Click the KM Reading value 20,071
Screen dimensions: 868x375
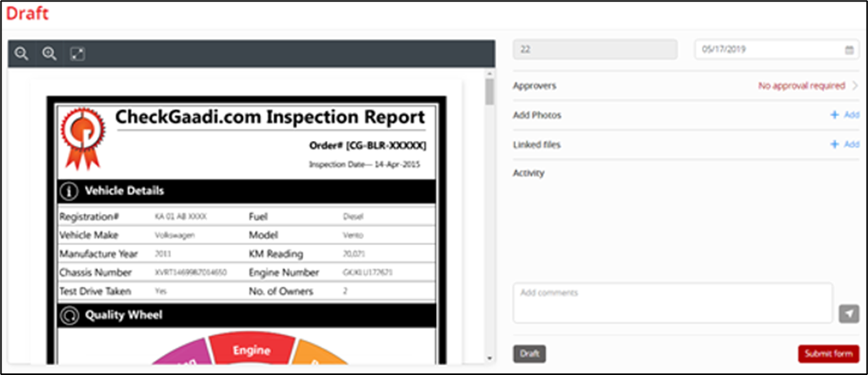point(354,254)
